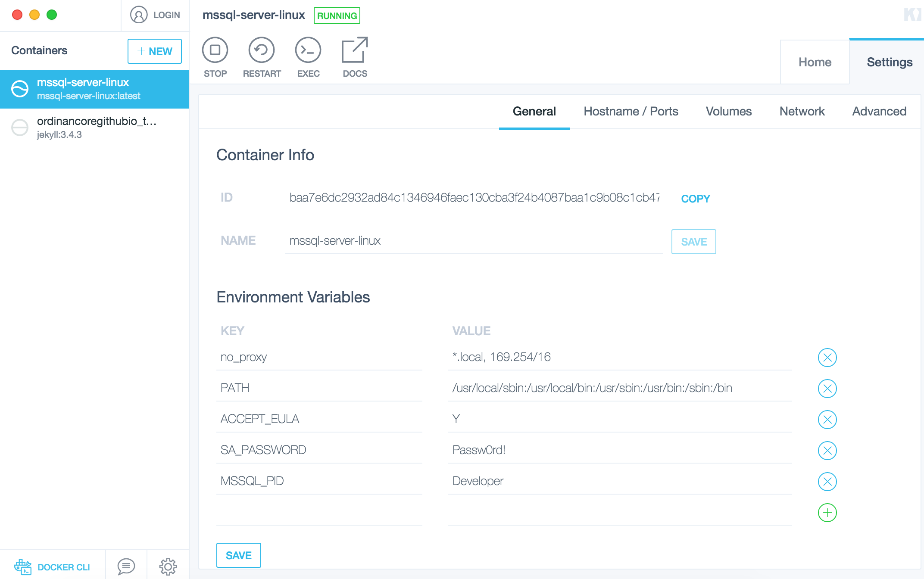Click the add new environment variable icon

(x=827, y=512)
